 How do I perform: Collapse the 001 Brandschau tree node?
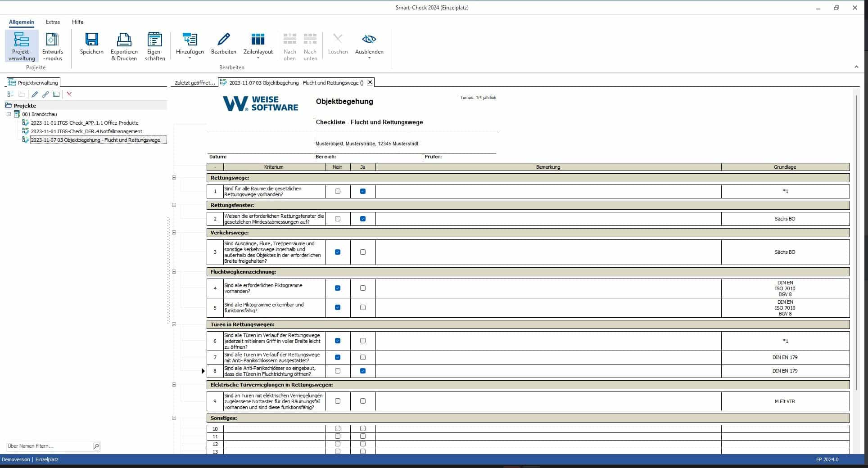9,114
